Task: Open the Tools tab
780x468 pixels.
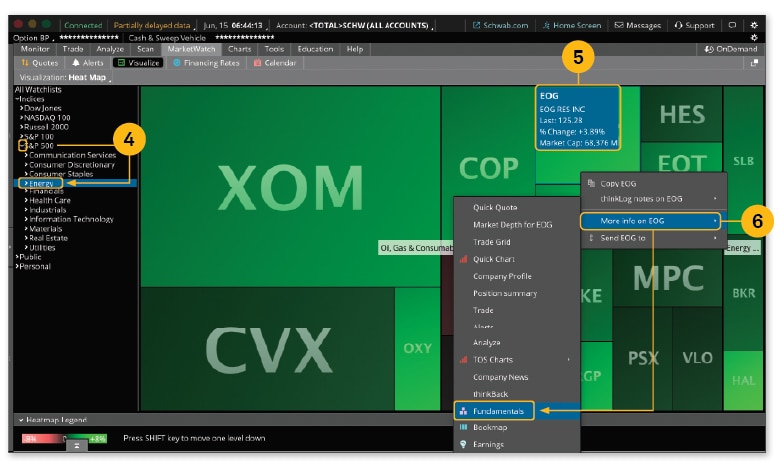Action: pos(274,49)
